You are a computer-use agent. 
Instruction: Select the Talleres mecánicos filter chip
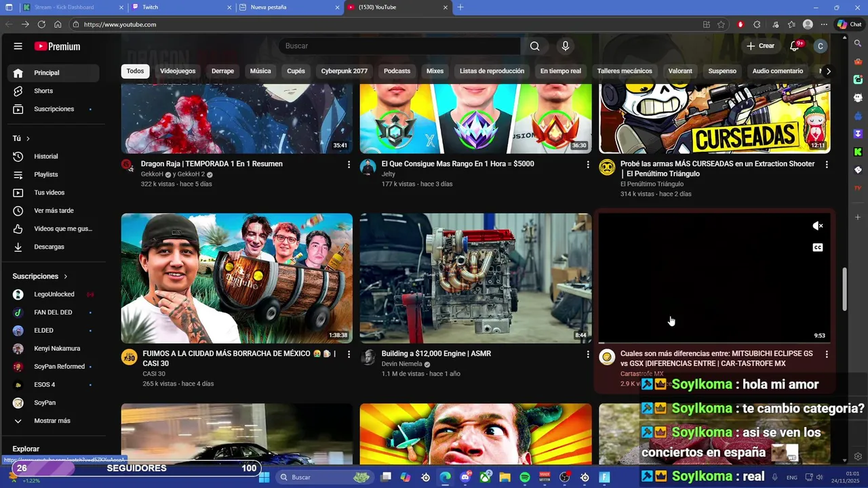[x=625, y=71]
